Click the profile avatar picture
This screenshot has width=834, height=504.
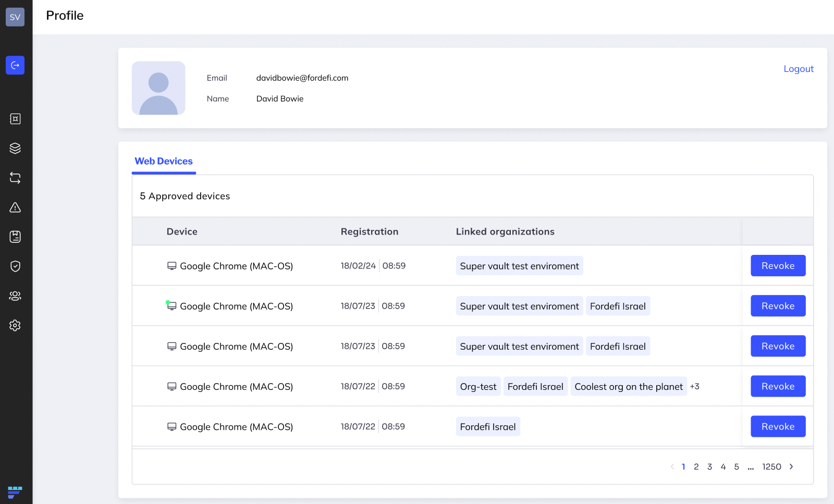tap(158, 88)
